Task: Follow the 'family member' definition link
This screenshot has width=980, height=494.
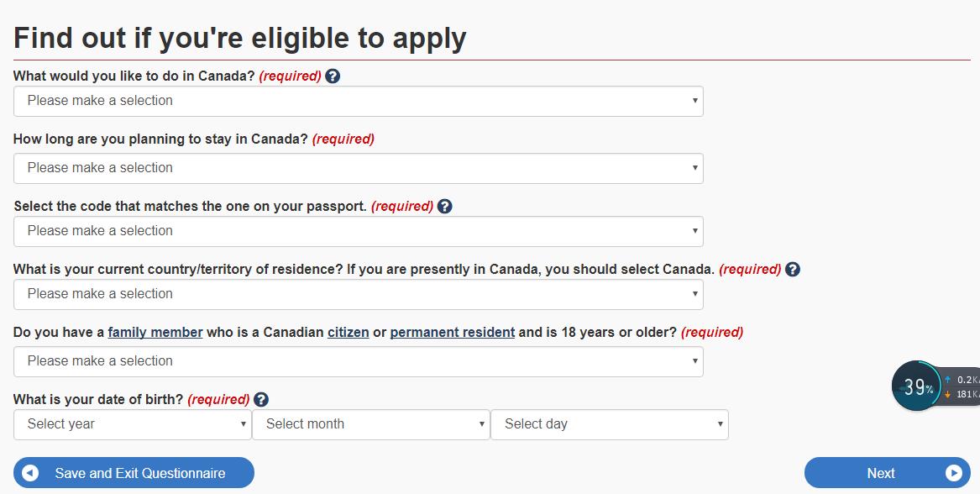Action: point(155,332)
